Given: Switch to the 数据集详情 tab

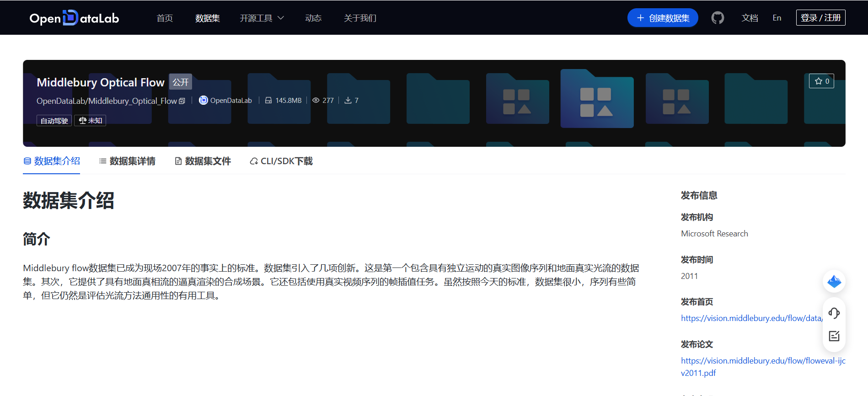Looking at the screenshot, I should pos(127,161).
